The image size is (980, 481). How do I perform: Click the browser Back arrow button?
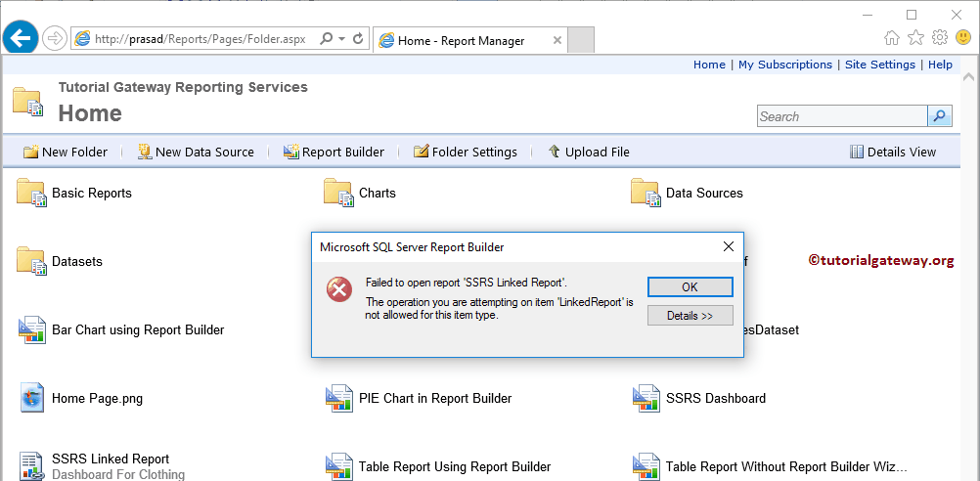[20, 38]
